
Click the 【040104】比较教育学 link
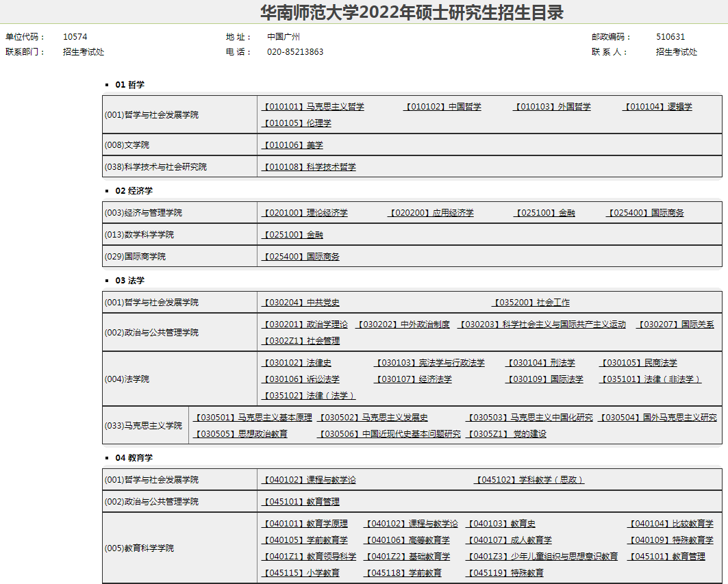coord(670,524)
